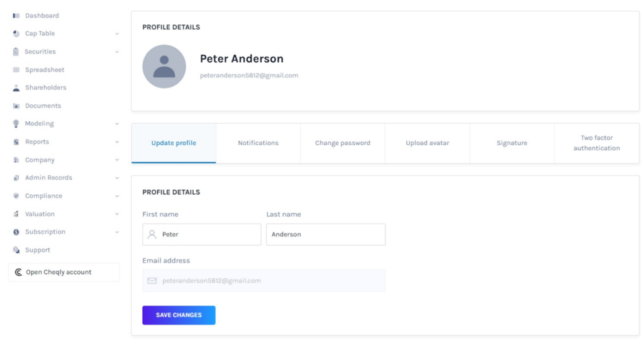This screenshot has width=644, height=340.
Task: Expand the Company menu chevron
Action: [x=117, y=160]
